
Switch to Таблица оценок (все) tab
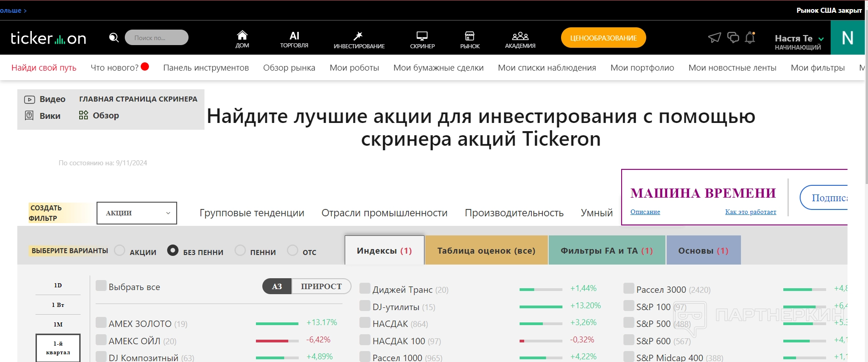pyautogui.click(x=486, y=250)
